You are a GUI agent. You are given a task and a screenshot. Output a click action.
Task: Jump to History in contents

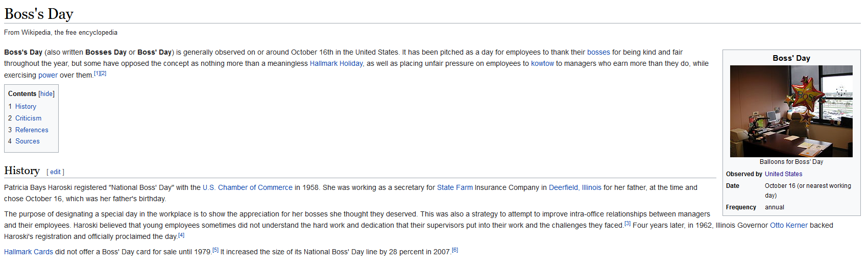(x=26, y=107)
